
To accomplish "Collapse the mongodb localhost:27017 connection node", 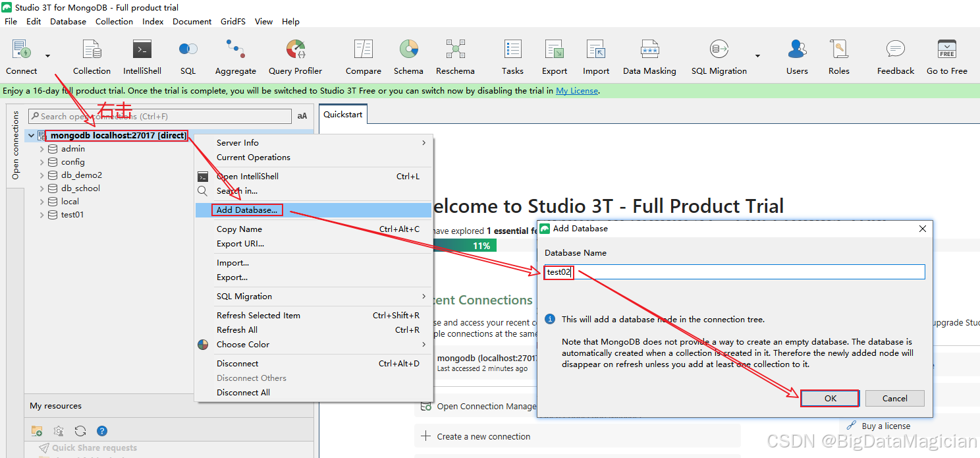I will tap(31, 136).
